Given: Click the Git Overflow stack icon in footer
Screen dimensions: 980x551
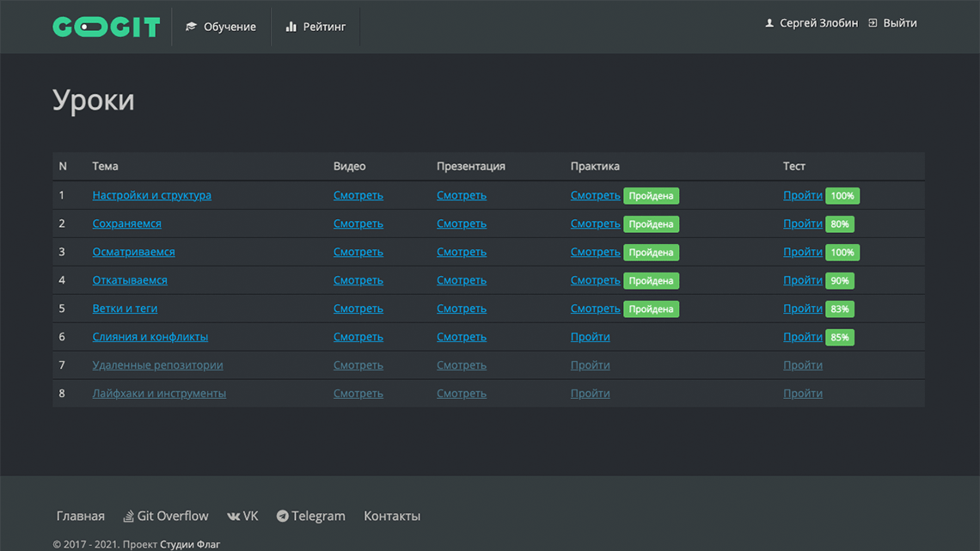Looking at the screenshot, I should click(x=128, y=517).
